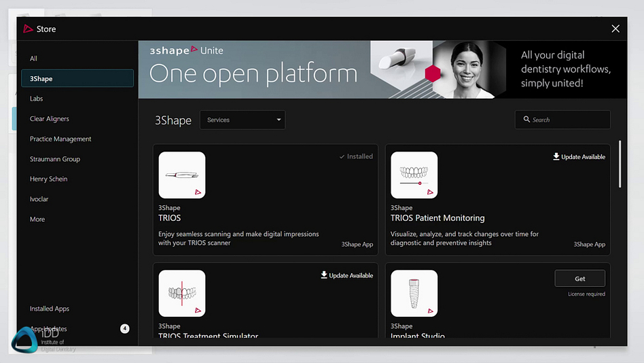Open the TRIOS app icon
This screenshot has height=363, width=644.
pos(182,175)
